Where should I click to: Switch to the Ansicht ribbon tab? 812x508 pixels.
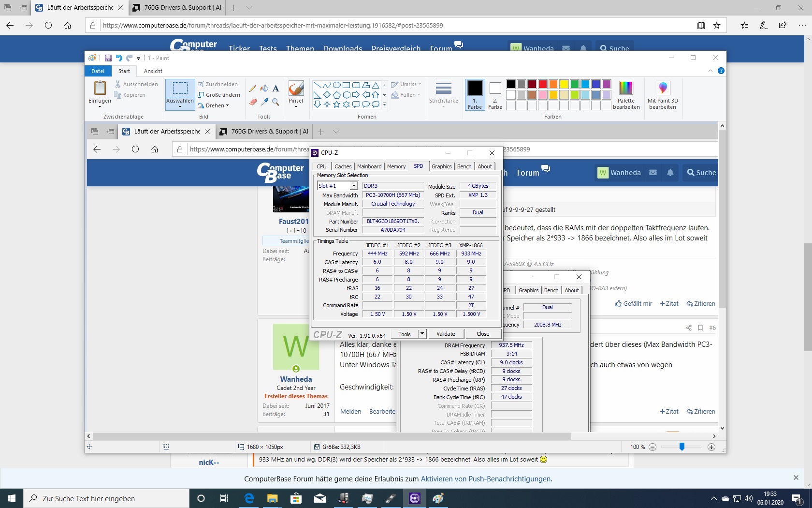[153, 71]
